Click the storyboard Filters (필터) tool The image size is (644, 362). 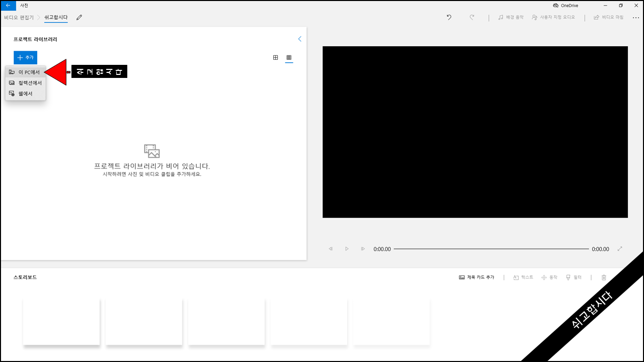[x=574, y=278]
